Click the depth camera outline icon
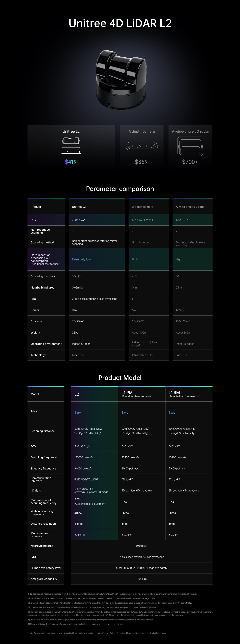 tap(142, 146)
